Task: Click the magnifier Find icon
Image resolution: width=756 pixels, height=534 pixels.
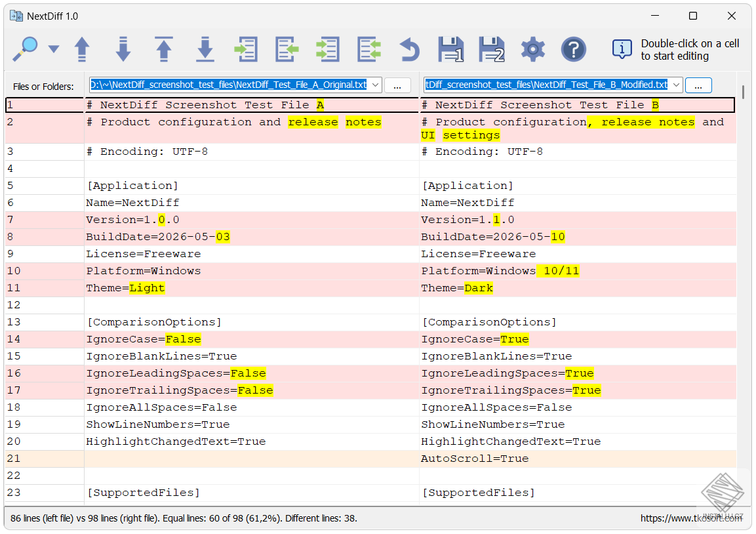Action: [x=25, y=49]
